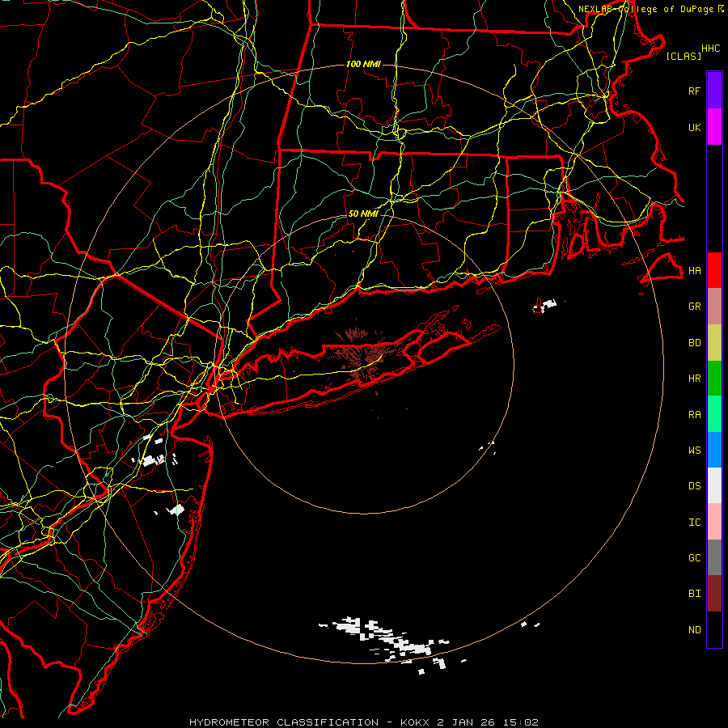Screen dimensions: 728x728
Task: Click the HA legend label
Action: pos(694,270)
